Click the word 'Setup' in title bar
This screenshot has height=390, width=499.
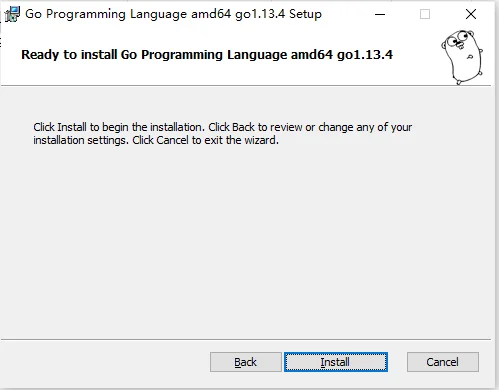pyautogui.click(x=305, y=14)
